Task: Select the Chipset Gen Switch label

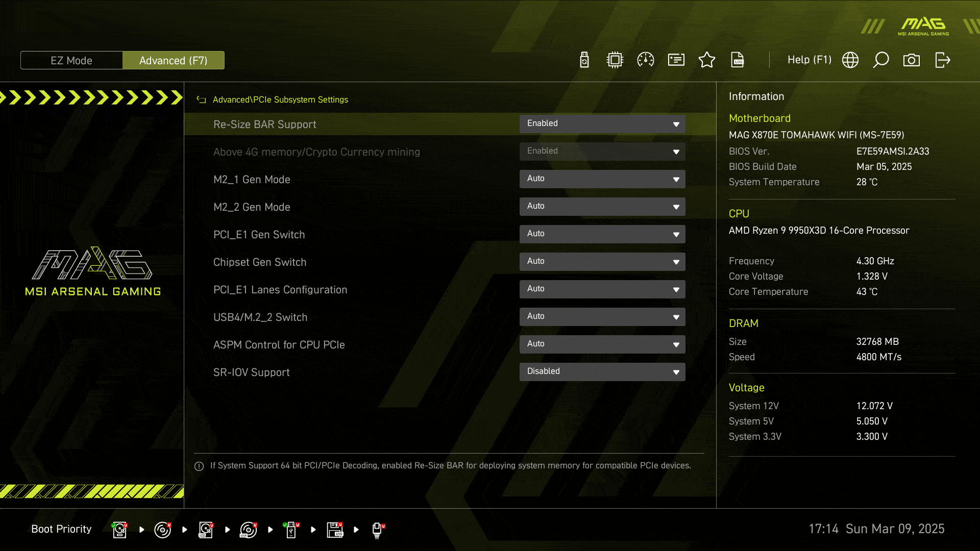Action: click(260, 262)
